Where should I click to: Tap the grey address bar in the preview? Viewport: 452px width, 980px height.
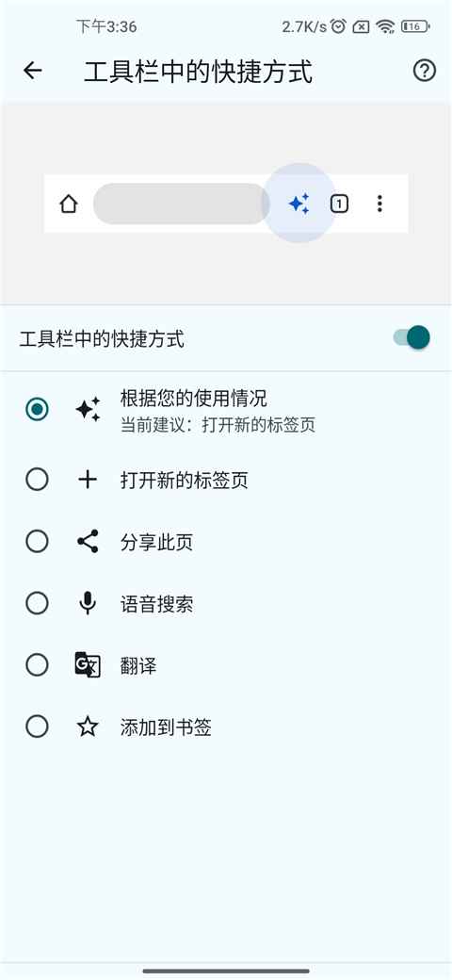pyautogui.click(x=182, y=204)
